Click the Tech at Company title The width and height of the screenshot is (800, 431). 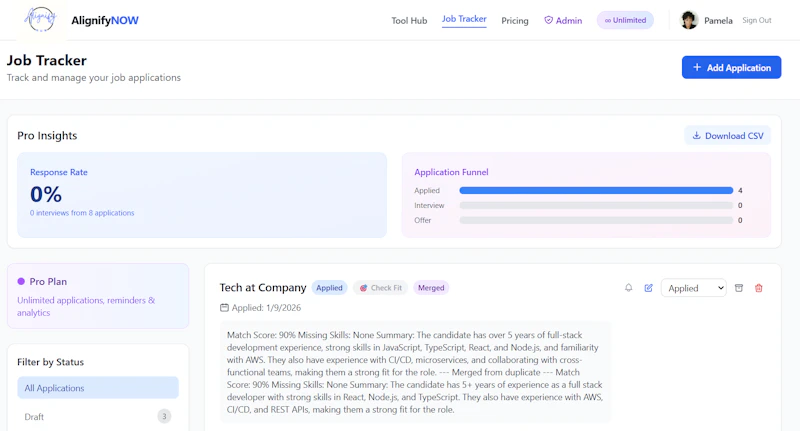(x=263, y=288)
